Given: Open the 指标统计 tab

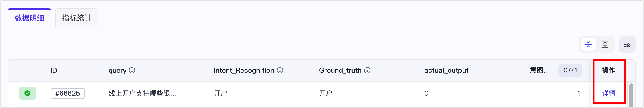Looking at the screenshot, I should point(77,18).
